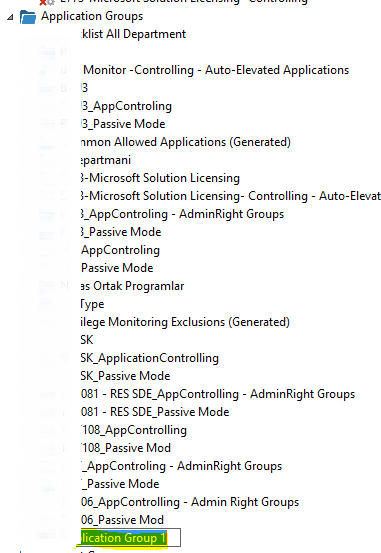Select the Application Groups label

coord(92,16)
